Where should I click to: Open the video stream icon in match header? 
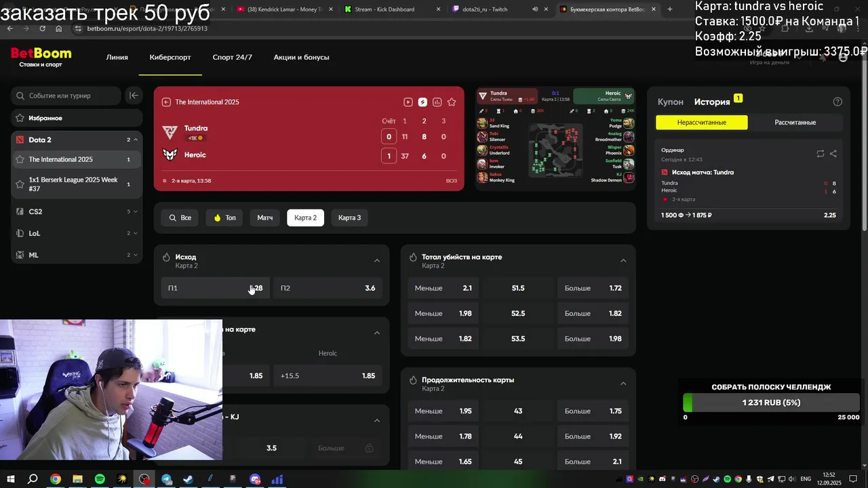tap(408, 102)
